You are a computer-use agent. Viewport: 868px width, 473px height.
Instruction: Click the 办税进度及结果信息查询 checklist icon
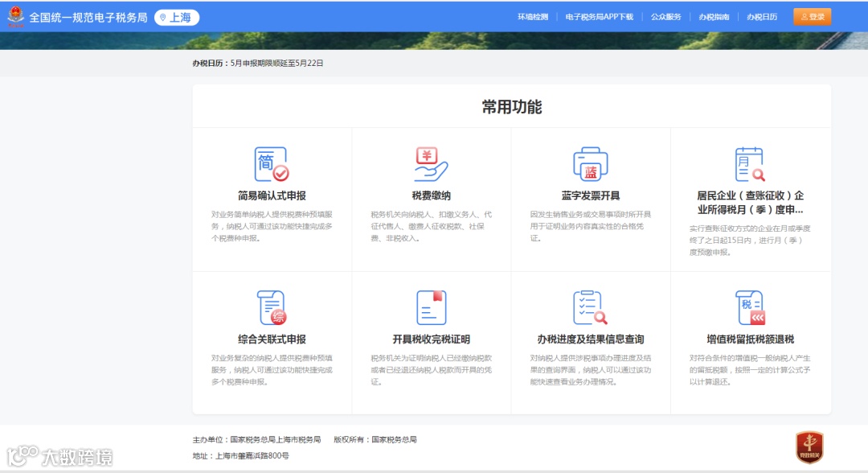click(x=590, y=307)
